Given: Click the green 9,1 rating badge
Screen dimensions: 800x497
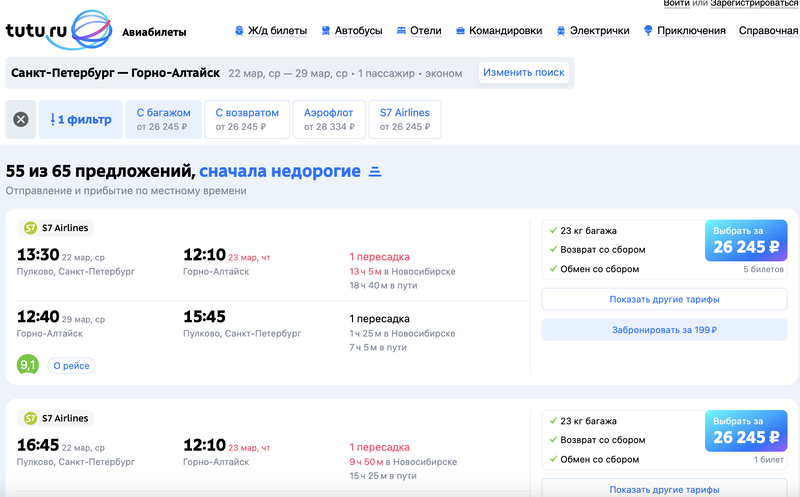Looking at the screenshot, I should coord(28,365).
